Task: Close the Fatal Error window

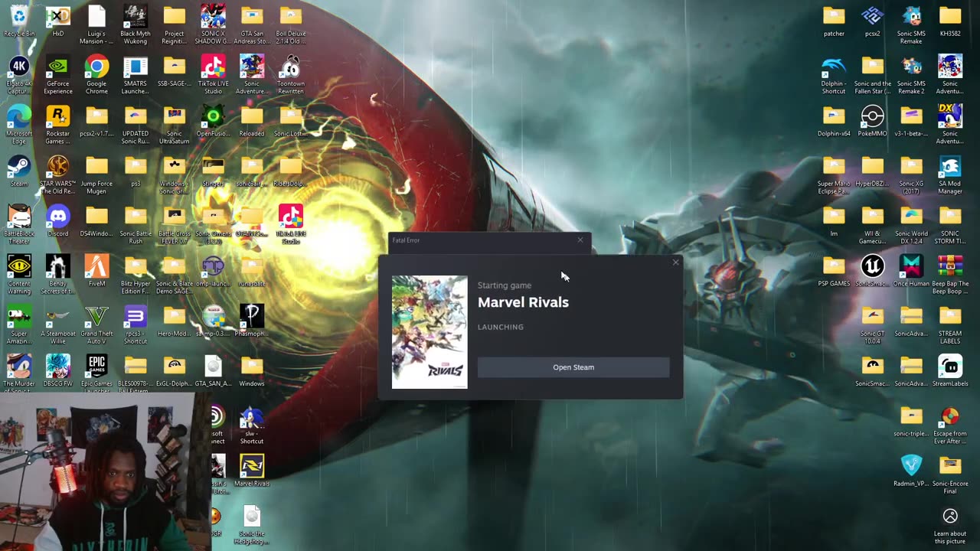Action: coord(580,240)
